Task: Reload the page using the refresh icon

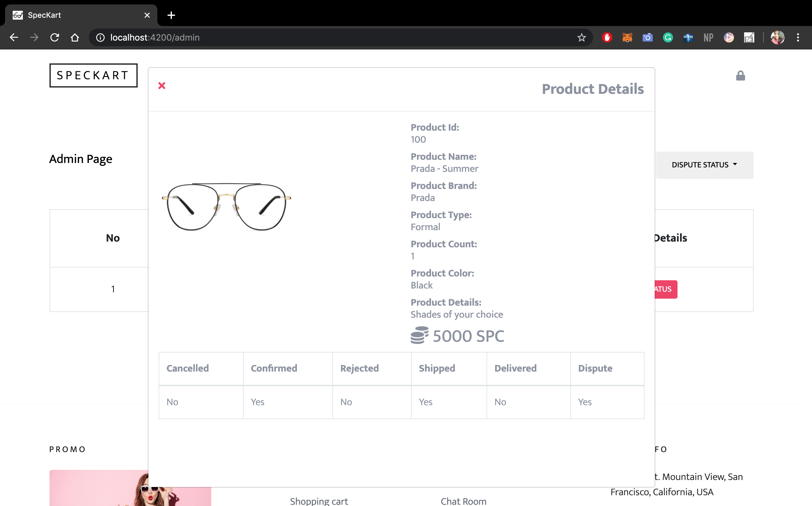Action: click(55, 37)
